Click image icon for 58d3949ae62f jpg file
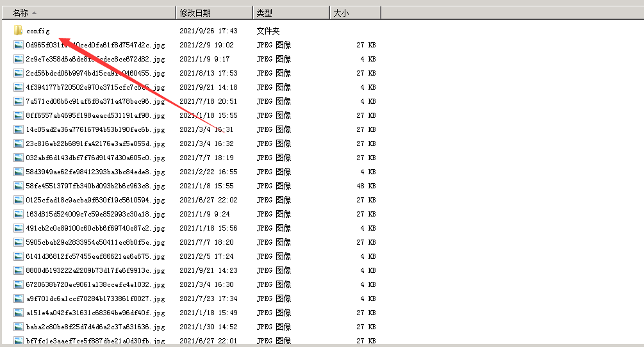Screen dimensions: 644x360 (19, 172)
